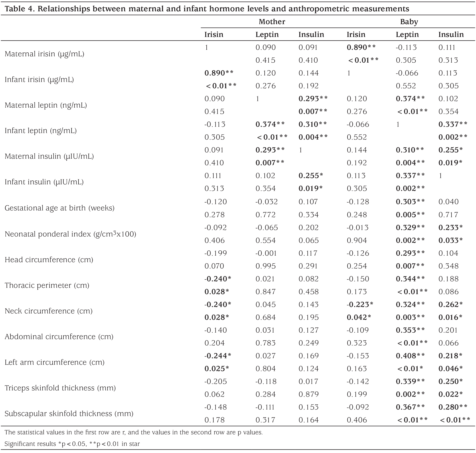Click the 'Insulin' header under Mother
Screen dimensions: 476x453
[x=311, y=35]
